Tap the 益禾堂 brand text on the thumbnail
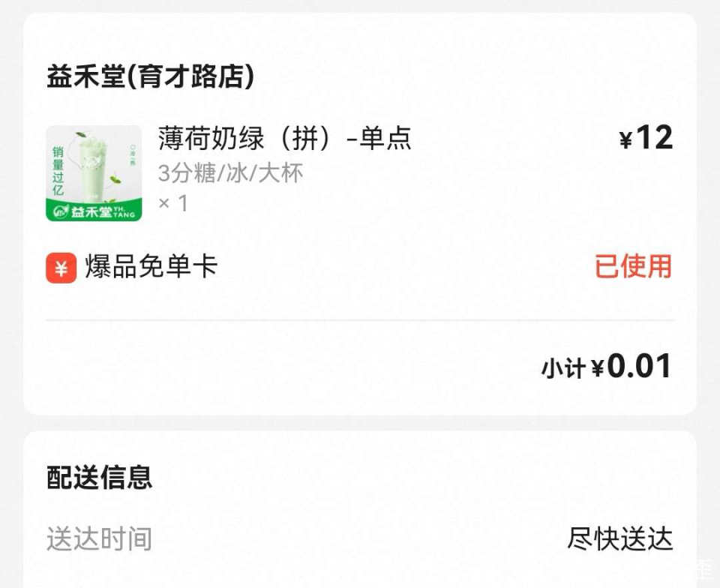Viewport: 720px width, 588px height. (91, 212)
